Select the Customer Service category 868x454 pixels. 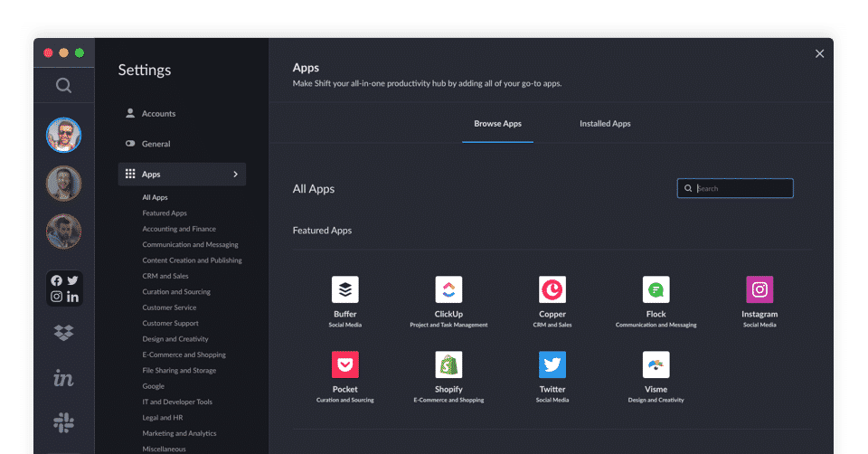[169, 307]
